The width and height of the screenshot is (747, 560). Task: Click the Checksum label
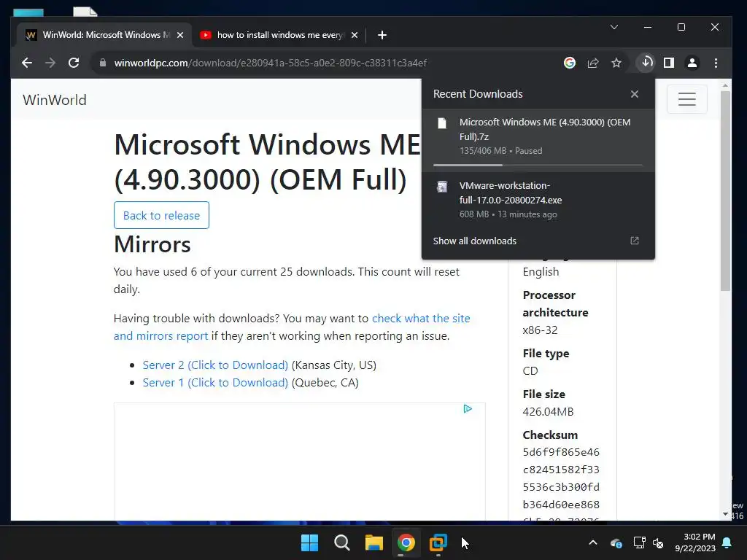[x=550, y=435]
